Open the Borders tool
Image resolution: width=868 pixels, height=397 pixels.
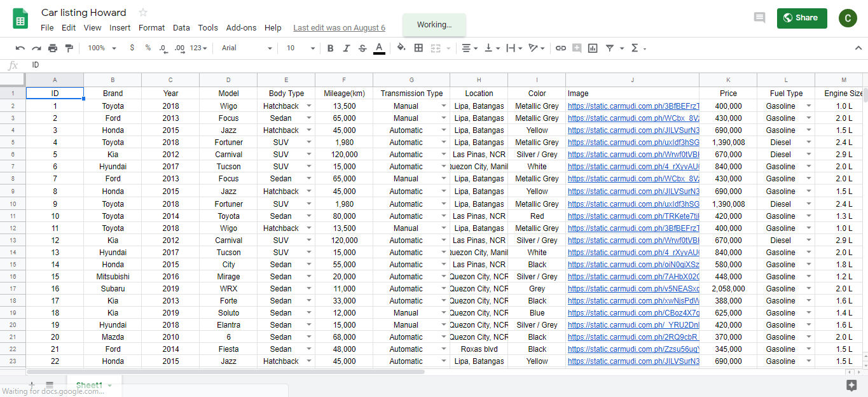coord(418,48)
